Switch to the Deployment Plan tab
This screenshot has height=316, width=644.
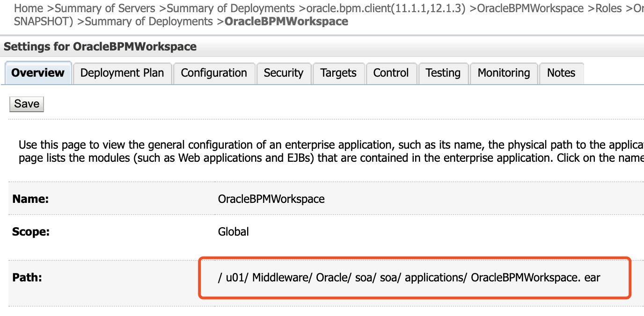pyautogui.click(x=122, y=73)
